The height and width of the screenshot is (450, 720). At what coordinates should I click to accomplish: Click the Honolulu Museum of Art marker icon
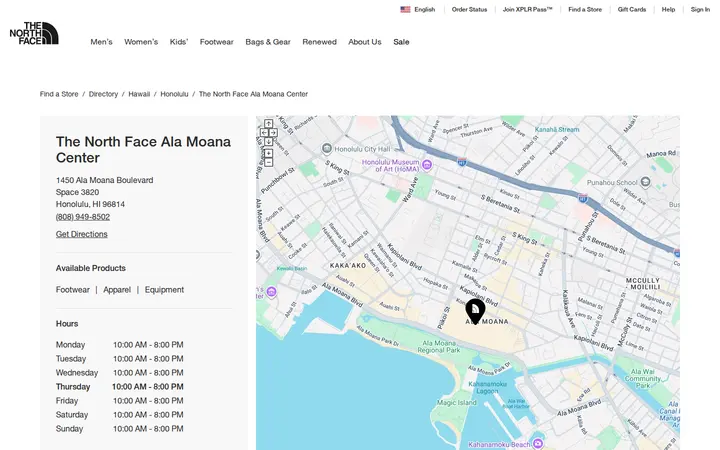427,165
